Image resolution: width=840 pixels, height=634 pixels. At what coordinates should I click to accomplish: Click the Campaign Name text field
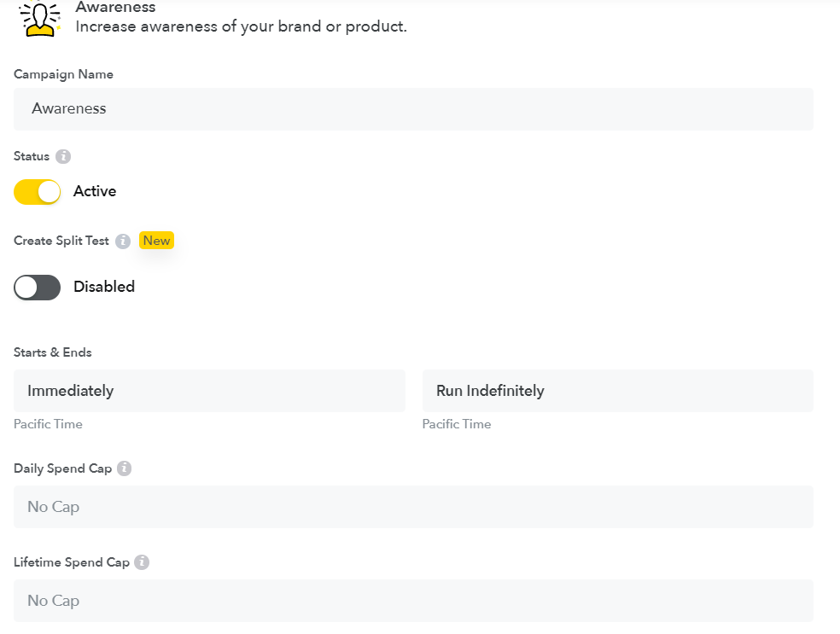click(x=413, y=109)
